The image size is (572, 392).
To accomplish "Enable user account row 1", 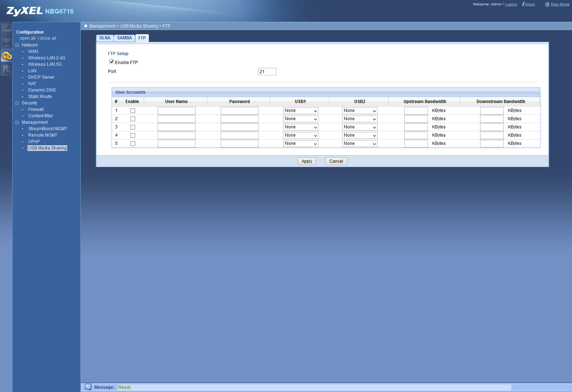I will pos(133,111).
